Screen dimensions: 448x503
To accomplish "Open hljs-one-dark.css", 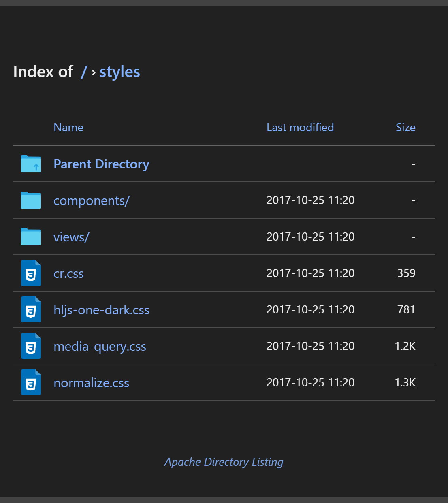I will 102,309.
